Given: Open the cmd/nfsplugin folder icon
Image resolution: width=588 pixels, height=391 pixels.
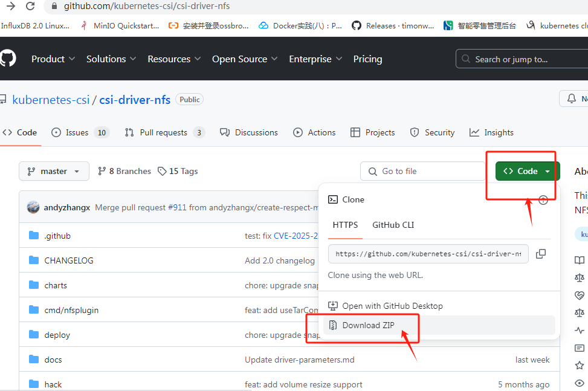Looking at the screenshot, I should click(x=34, y=309).
